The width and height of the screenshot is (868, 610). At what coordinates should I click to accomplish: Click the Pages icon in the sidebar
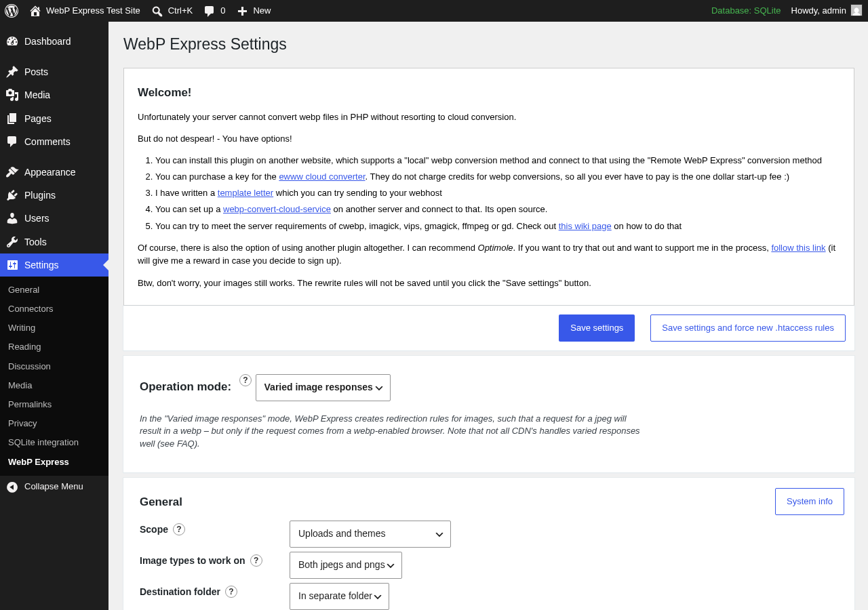pyautogui.click(x=12, y=119)
